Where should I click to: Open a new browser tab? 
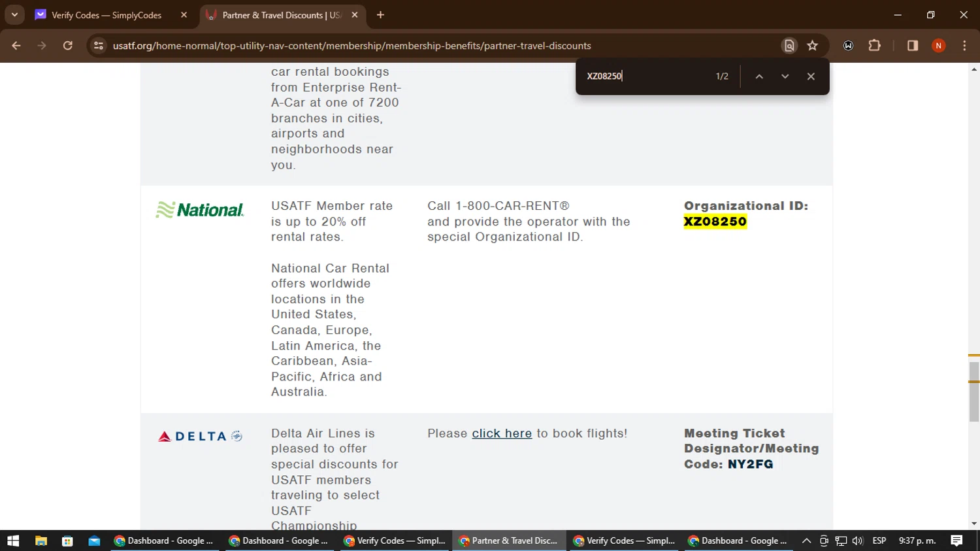point(380,15)
